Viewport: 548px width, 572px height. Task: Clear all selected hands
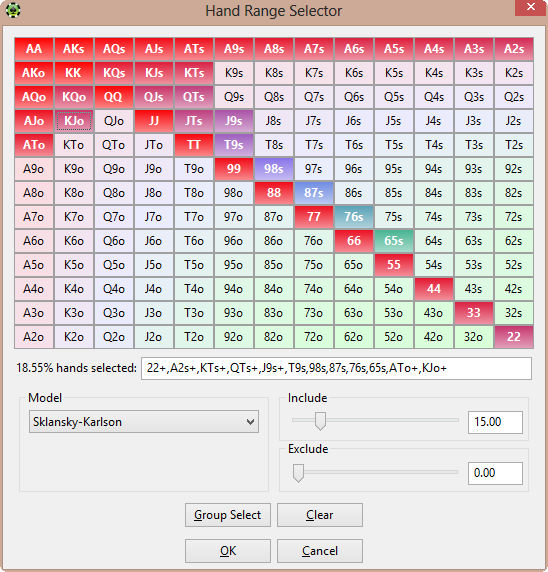[320, 515]
